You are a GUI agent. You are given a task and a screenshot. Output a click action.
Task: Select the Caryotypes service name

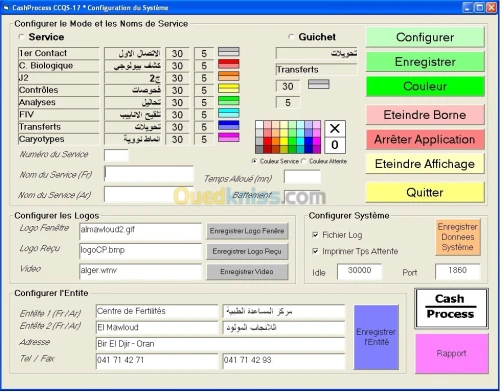pyautogui.click(x=59, y=139)
